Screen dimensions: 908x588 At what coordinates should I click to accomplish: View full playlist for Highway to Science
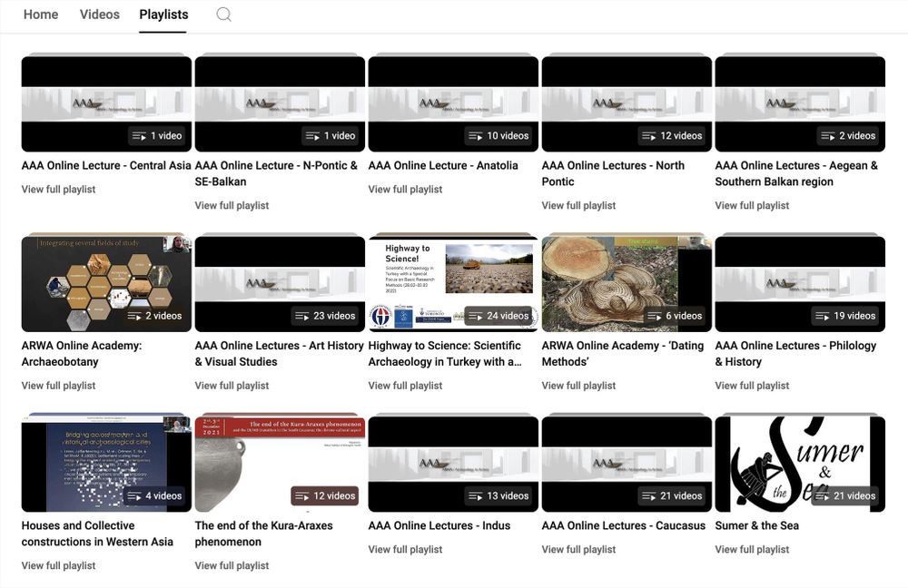[405, 386]
